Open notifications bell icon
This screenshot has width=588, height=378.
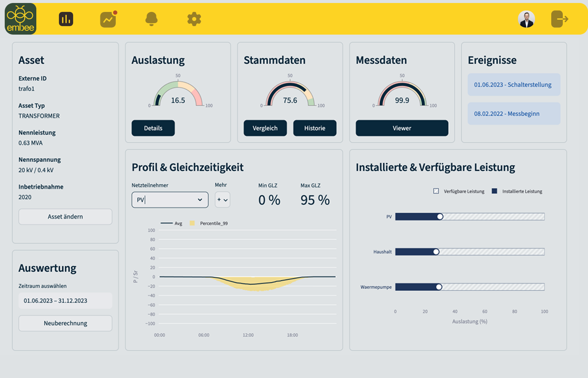(x=151, y=19)
